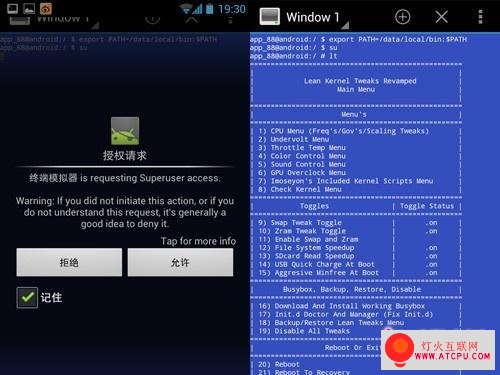Tap the terminal window icon
Screen dimensions: 500x375
[x=270, y=17]
